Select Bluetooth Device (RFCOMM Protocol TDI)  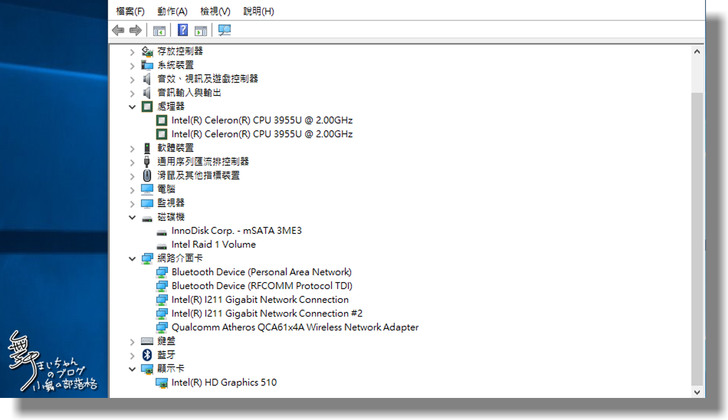click(262, 286)
